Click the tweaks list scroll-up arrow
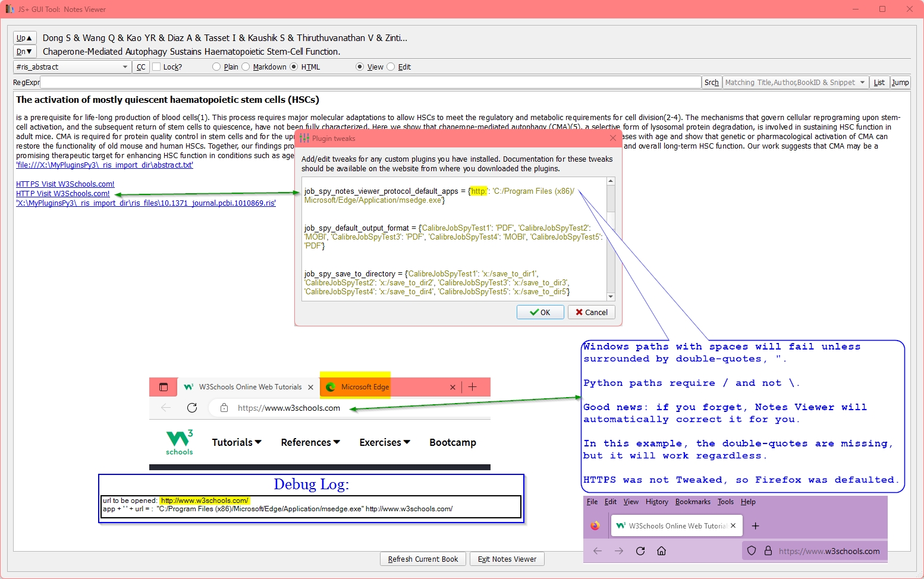This screenshot has height=579, width=924. click(611, 181)
